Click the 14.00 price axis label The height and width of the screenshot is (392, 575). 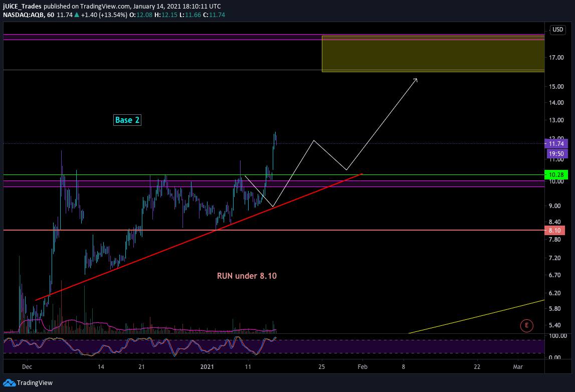click(556, 103)
